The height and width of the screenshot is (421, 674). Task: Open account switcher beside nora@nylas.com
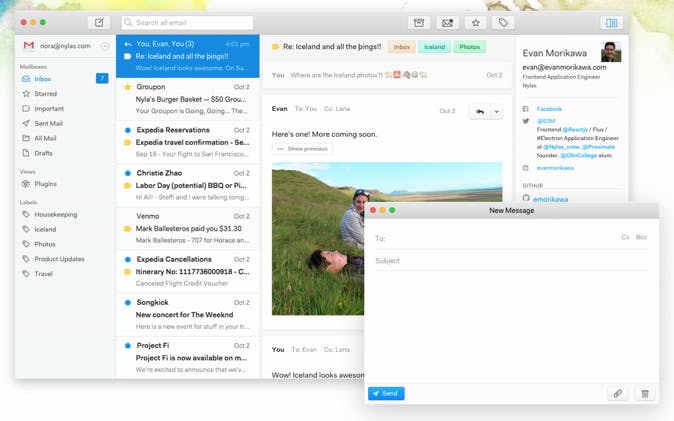105,46
